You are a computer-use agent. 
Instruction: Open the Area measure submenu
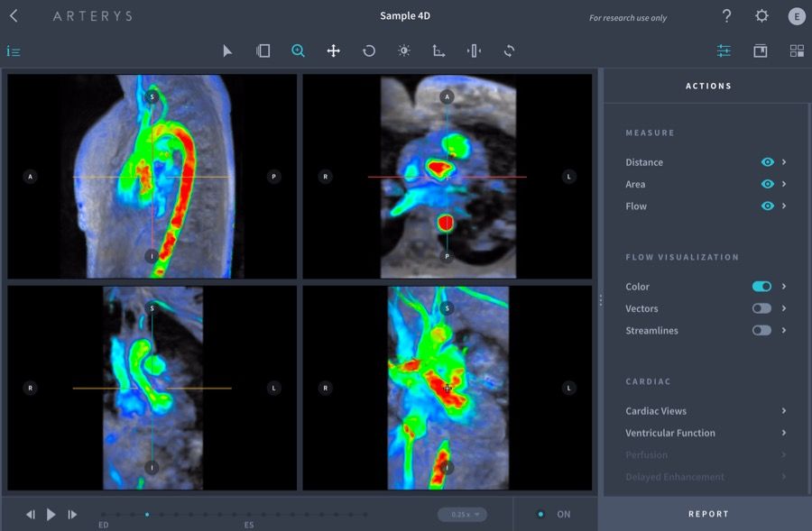tap(784, 184)
